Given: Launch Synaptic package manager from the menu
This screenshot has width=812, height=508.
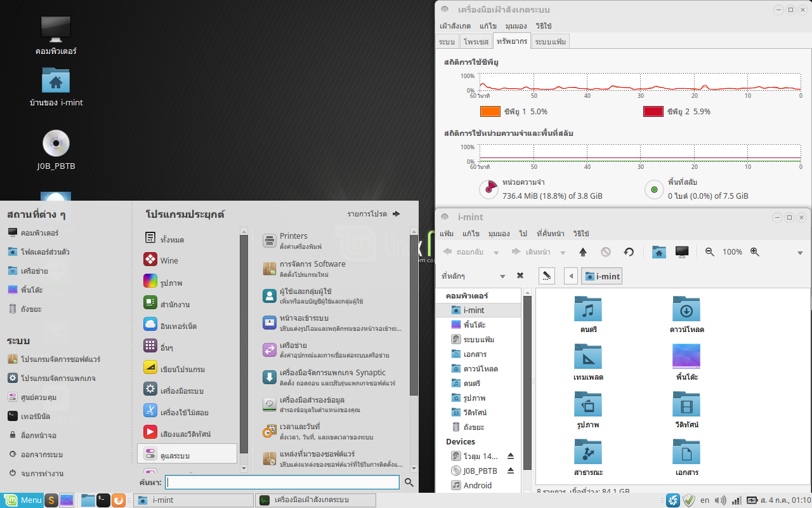Looking at the screenshot, I should coord(332,377).
